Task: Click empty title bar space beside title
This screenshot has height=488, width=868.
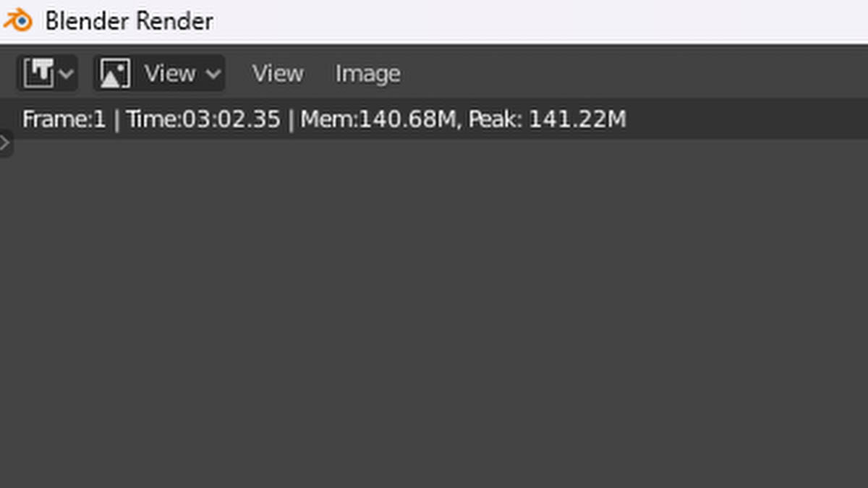Action: point(542,20)
